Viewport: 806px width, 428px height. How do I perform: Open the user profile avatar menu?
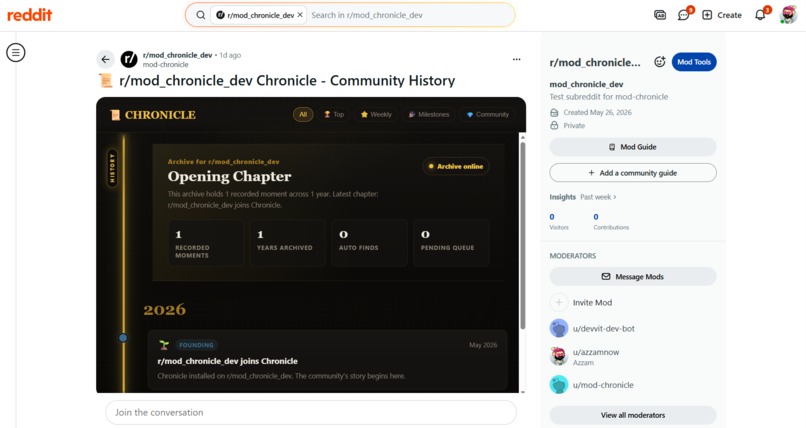(788, 15)
